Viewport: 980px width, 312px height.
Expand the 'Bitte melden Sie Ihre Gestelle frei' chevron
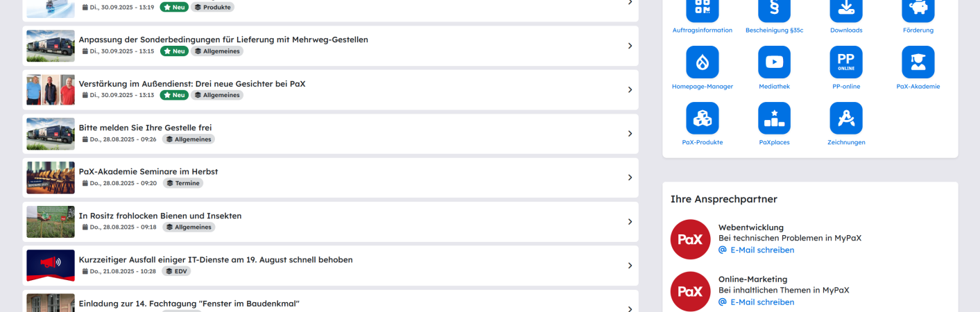630,133
